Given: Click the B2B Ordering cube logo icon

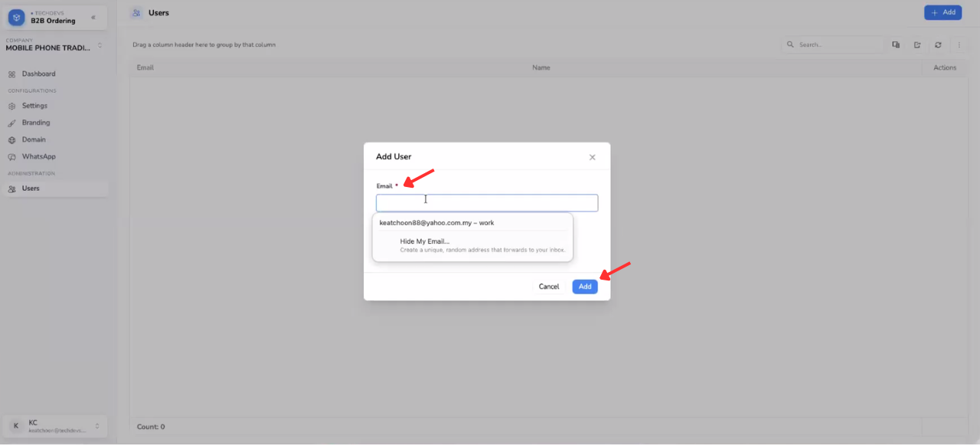Looking at the screenshot, I should coord(17,17).
